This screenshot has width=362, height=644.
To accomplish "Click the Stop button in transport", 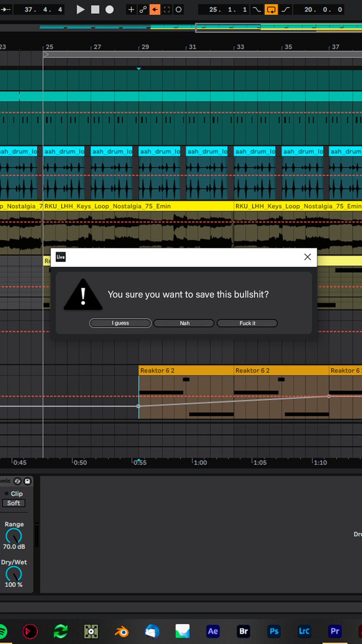I will pyautogui.click(x=95, y=10).
